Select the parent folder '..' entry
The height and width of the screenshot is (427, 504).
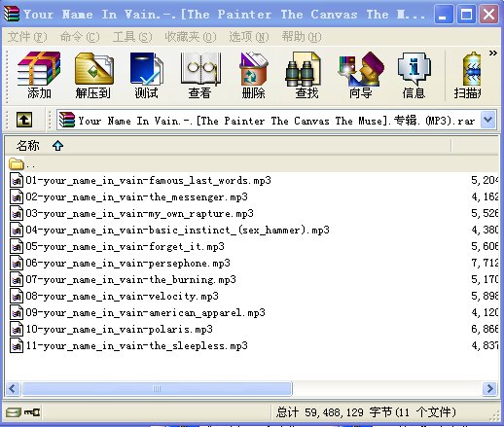coord(22,164)
